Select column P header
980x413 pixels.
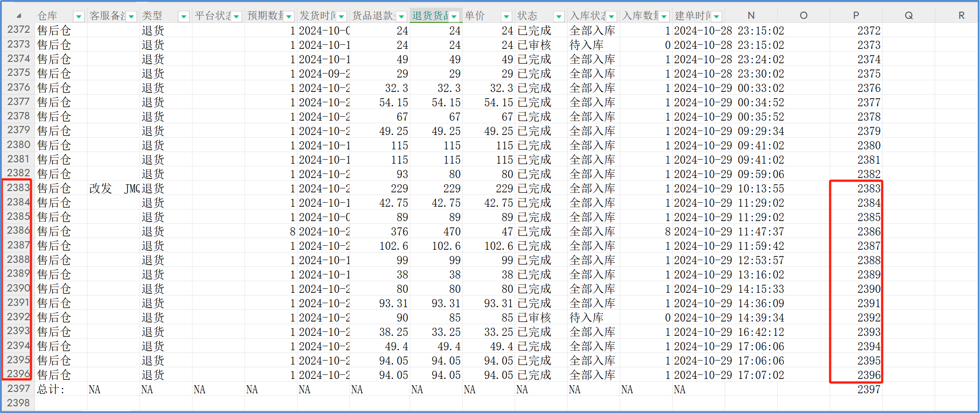tap(856, 16)
